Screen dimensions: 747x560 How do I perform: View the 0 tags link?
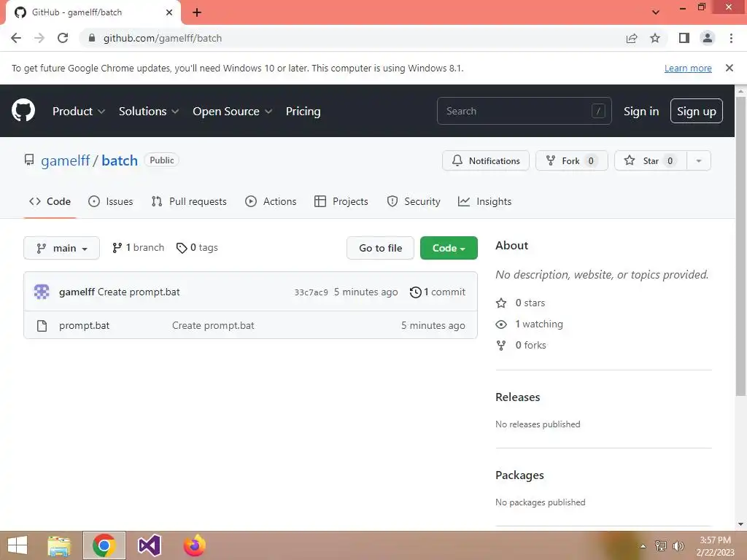pos(197,248)
